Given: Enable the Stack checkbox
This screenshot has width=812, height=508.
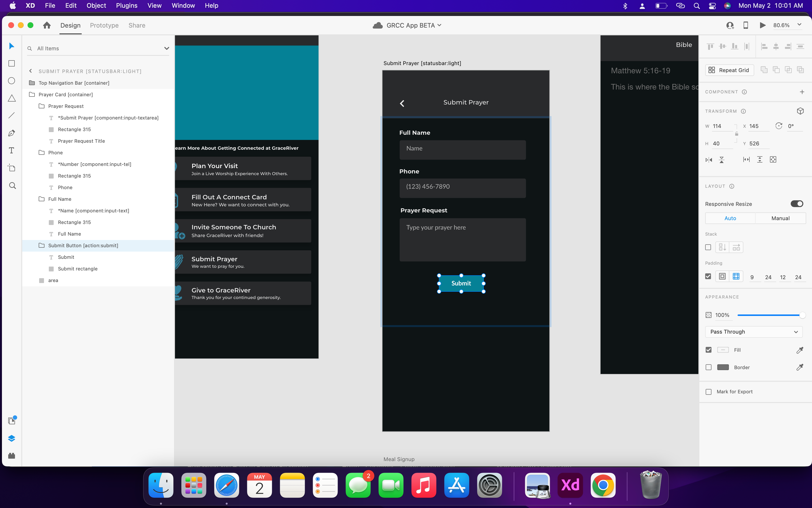Looking at the screenshot, I should pyautogui.click(x=708, y=247).
